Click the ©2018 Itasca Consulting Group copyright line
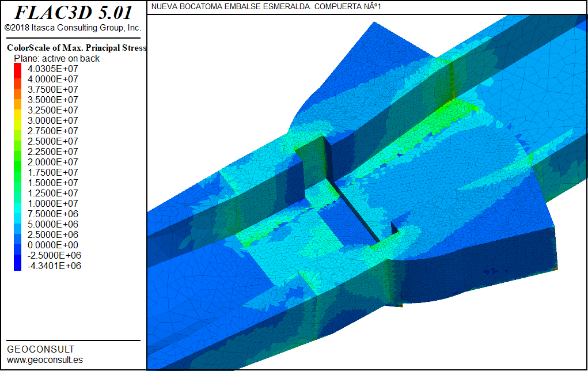 pos(73,28)
